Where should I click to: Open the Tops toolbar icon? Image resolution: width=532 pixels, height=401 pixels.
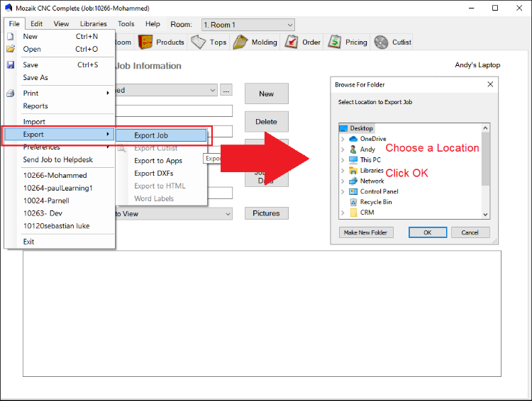pyautogui.click(x=199, y=43)
